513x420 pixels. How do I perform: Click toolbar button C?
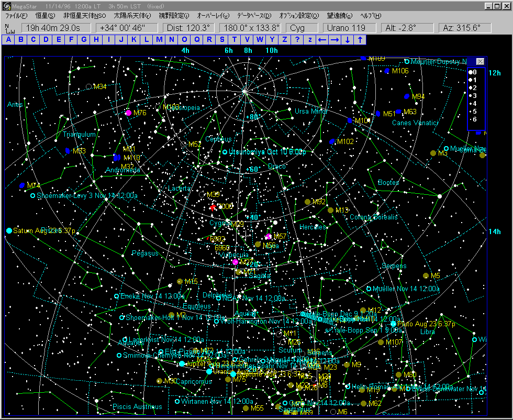click(34, 40)
